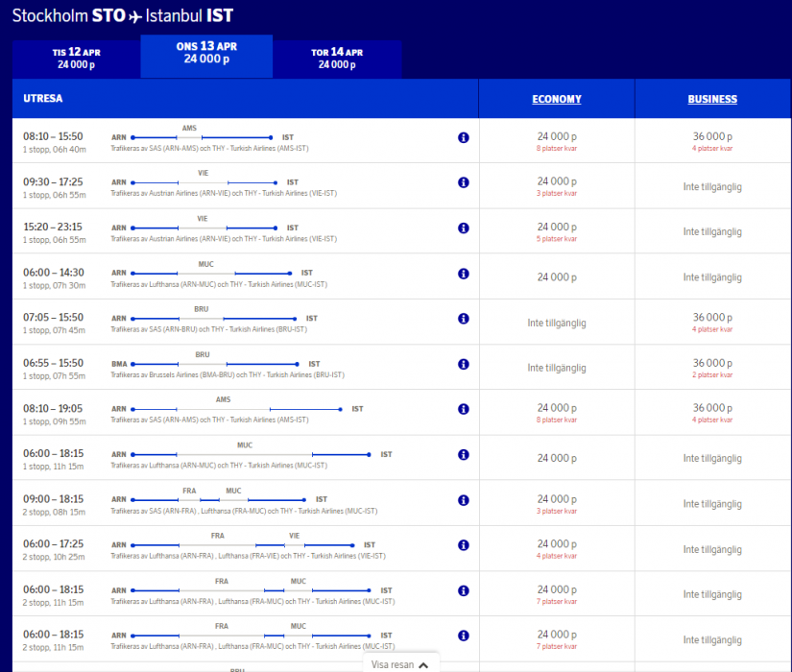Sort by Economy column header
This screenshot has width=792, height=672.
557,99
